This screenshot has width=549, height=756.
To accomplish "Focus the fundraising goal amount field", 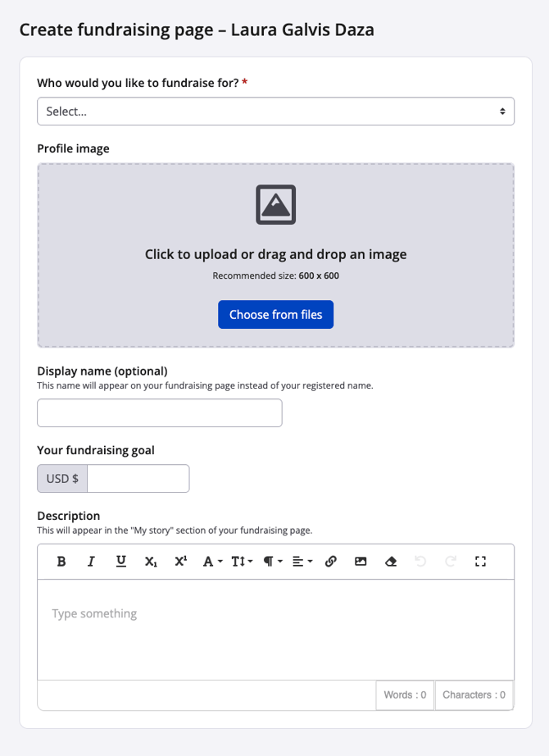I will tap(138, 478).
